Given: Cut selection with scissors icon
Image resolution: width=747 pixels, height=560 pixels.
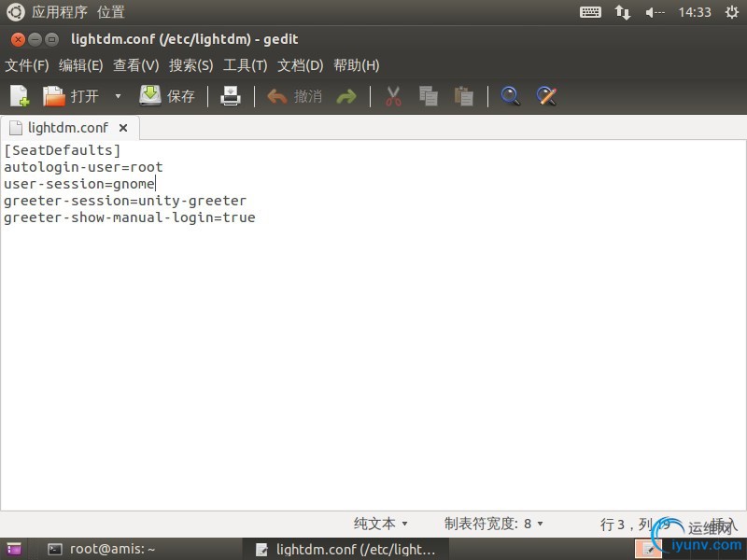Looking at the screenshot, I should [392, 96].
